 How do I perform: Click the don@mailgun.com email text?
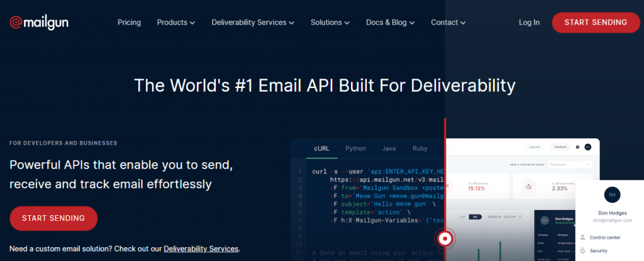[x=612, y=220]
